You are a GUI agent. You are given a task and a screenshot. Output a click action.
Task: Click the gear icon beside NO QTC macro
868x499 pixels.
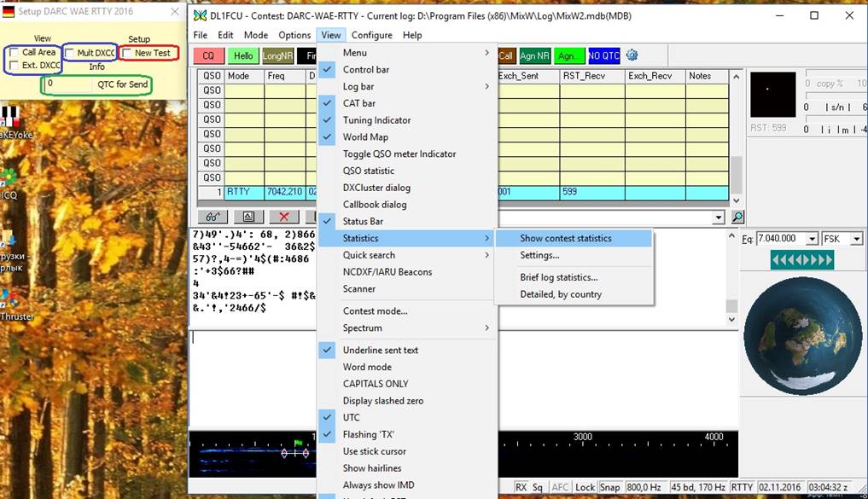click(632, 55)
